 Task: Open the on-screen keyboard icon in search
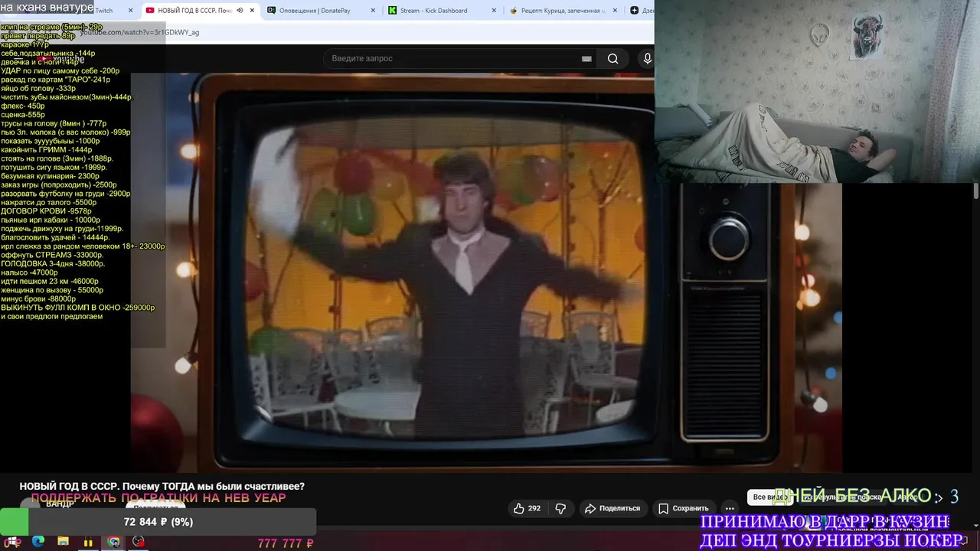586,59
